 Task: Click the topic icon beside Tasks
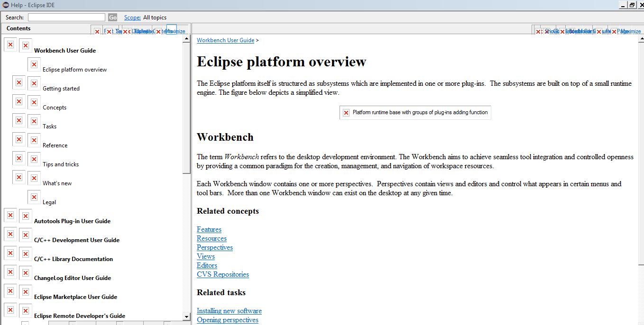click(34, 121)
